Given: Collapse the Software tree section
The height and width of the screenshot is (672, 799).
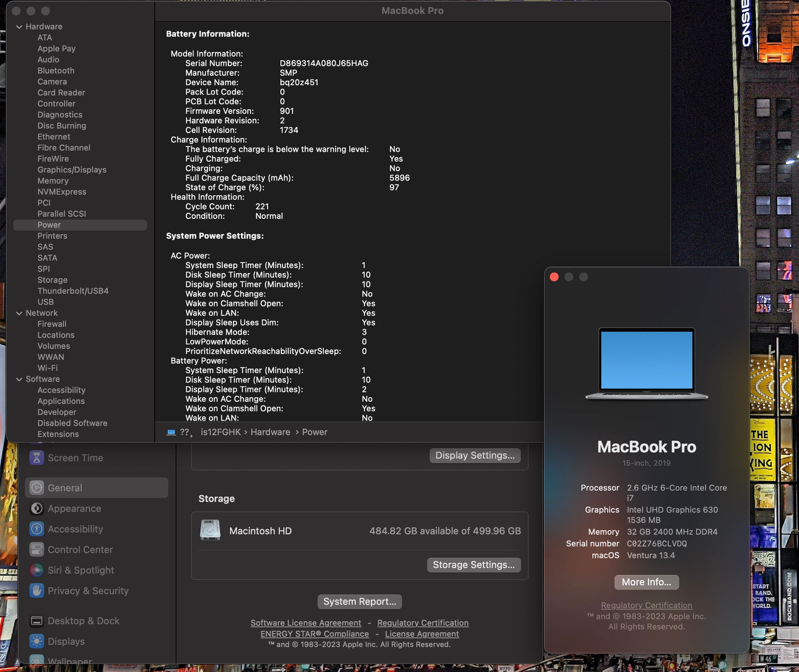Looking at the screenshot, I should (x=19, y=379).
